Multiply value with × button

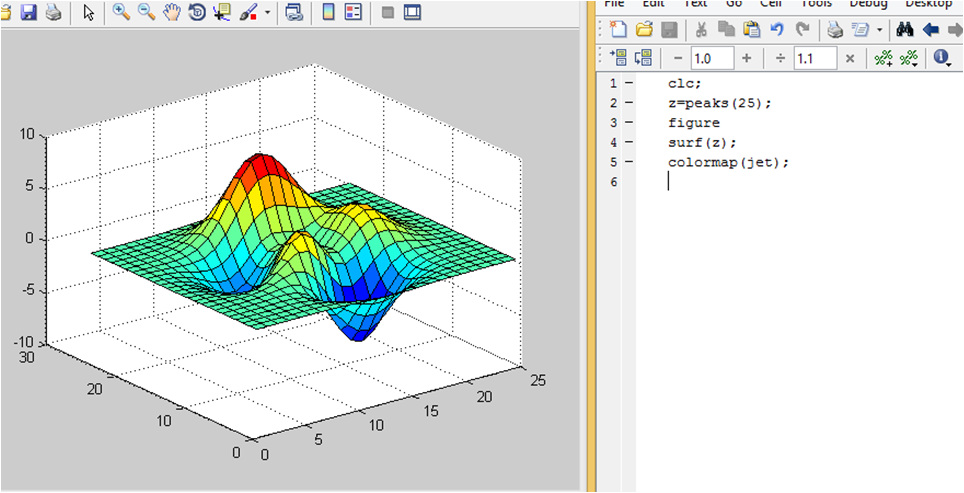(850, 58)
